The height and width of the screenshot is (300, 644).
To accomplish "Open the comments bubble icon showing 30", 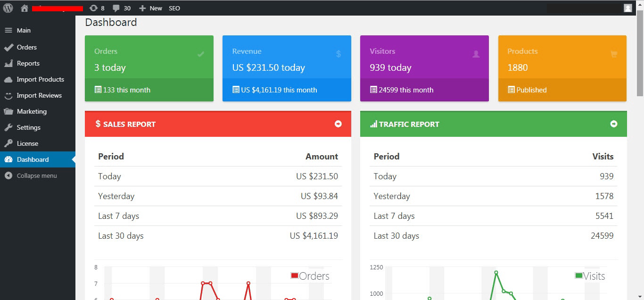I will point(116,8).
